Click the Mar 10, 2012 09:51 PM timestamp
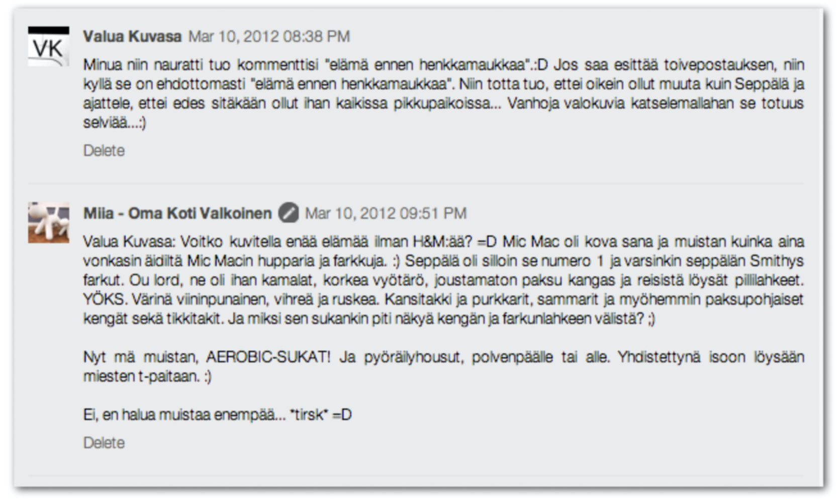Image resolution: width=838 pixels, height=504 pixels. point(386,214)
